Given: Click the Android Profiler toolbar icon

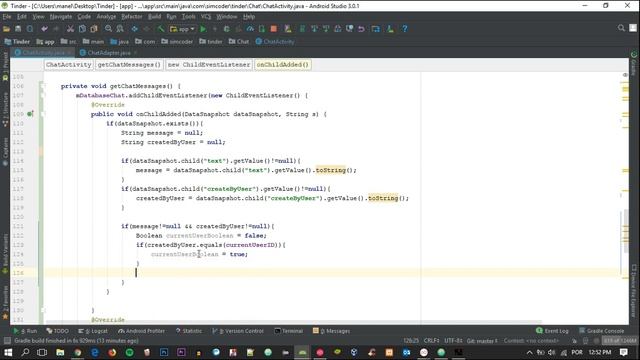Looking at the screenshot, I should (250, 29).
